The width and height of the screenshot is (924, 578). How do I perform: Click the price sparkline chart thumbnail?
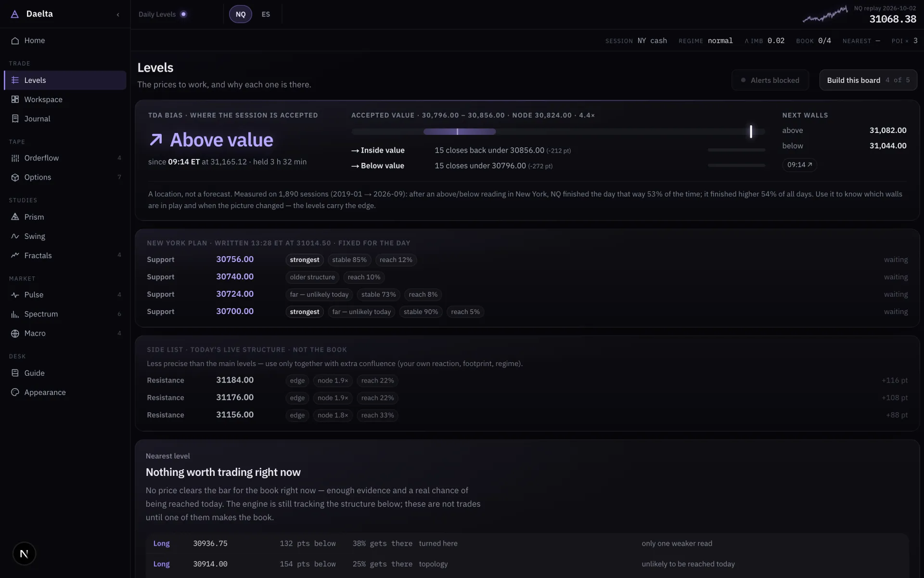(x=825, y=14)
